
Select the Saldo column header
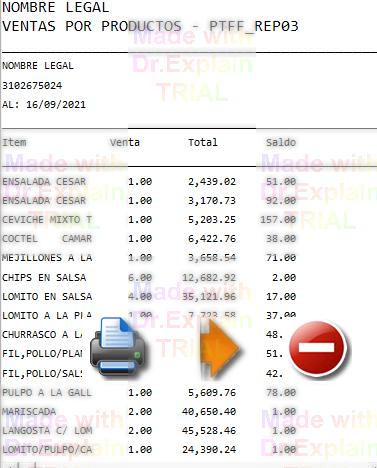pos(281,143)
